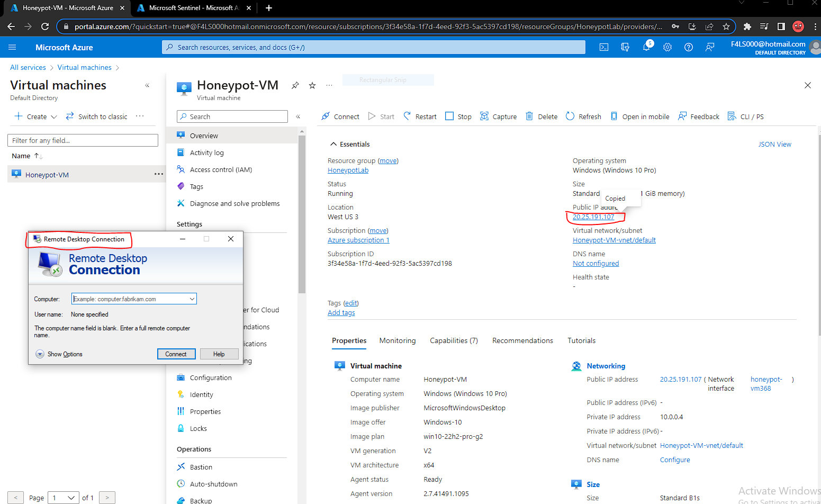Click Capture in the VM toolbar
This screenshot has width=821, height=504.
pyautogui.click(x=498, y=116)
